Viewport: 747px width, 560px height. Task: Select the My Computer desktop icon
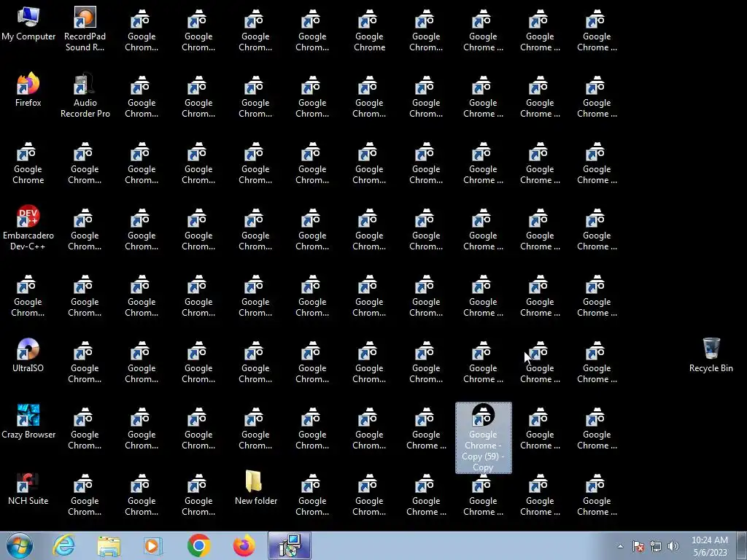(28, 24)
